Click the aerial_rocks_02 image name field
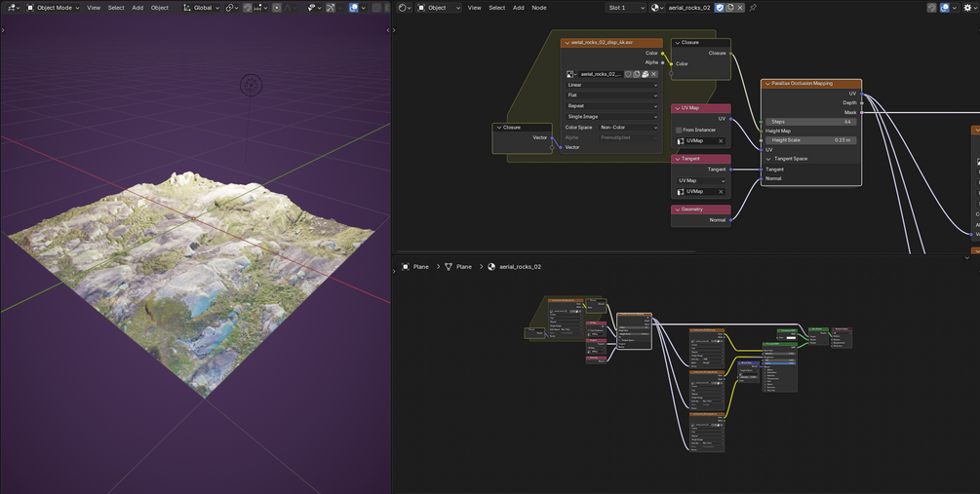 coord(600,74)
